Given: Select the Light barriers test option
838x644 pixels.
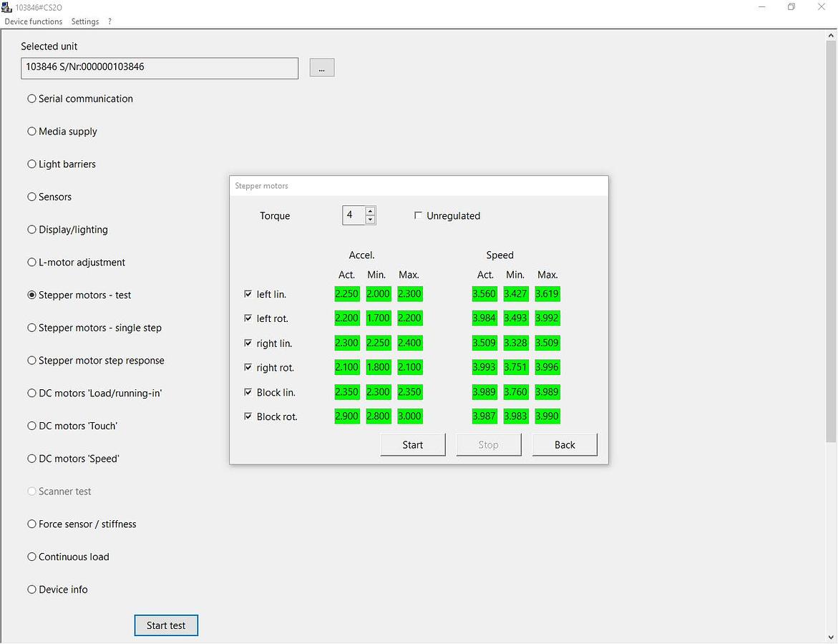Looking at the screenshot, I should 32,164.
